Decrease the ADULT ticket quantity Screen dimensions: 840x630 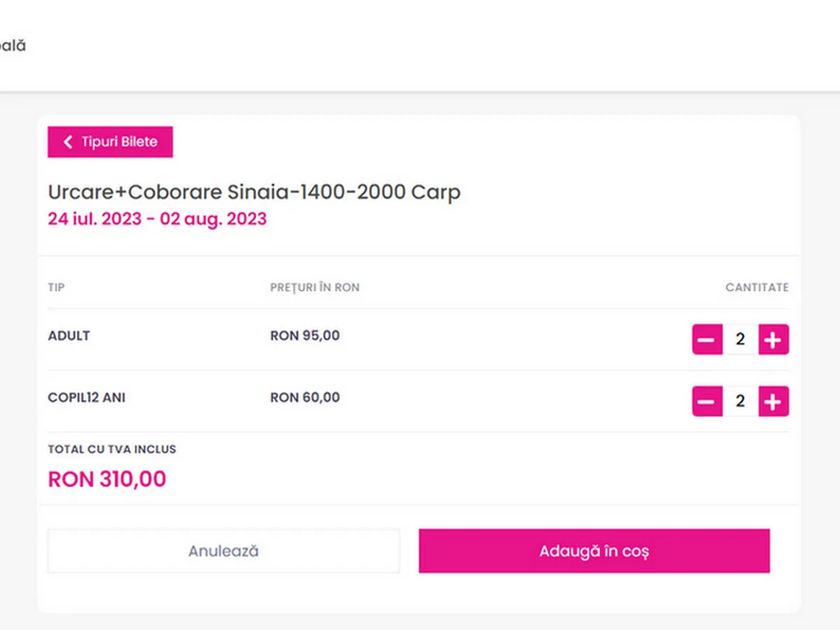(x=707, y=340)
